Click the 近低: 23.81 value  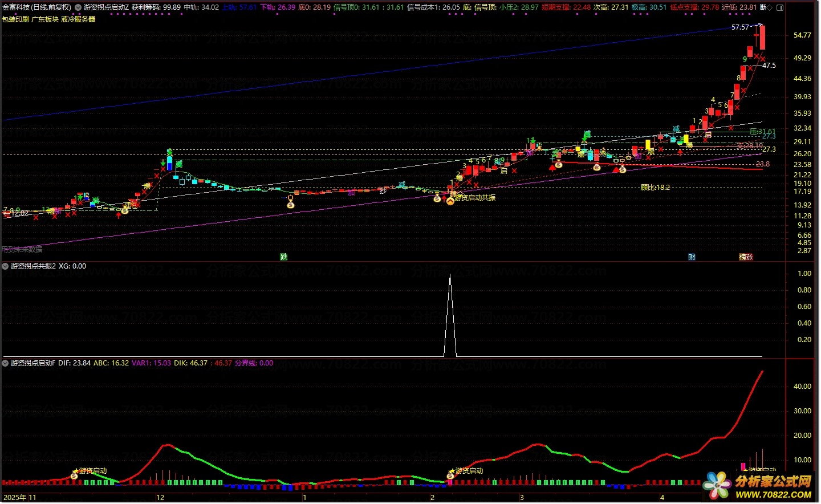click(739, 7)
